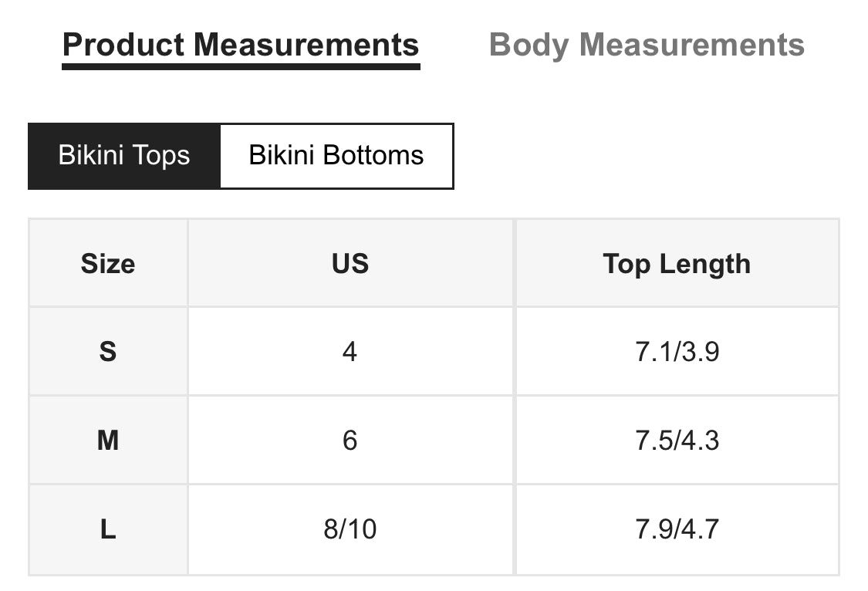
Task: Open the Body Measurements tab
Action: 647,45
